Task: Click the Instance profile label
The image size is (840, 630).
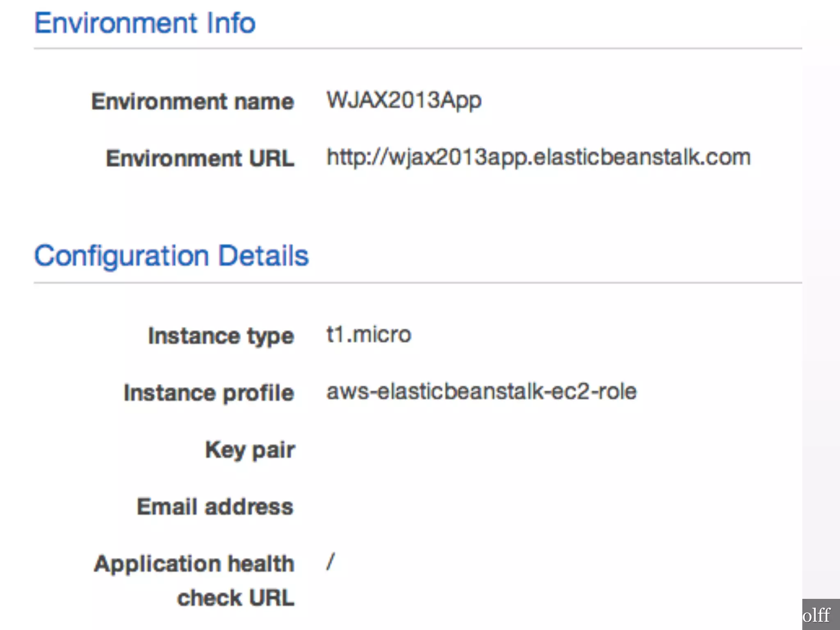Action: point(209,393)
